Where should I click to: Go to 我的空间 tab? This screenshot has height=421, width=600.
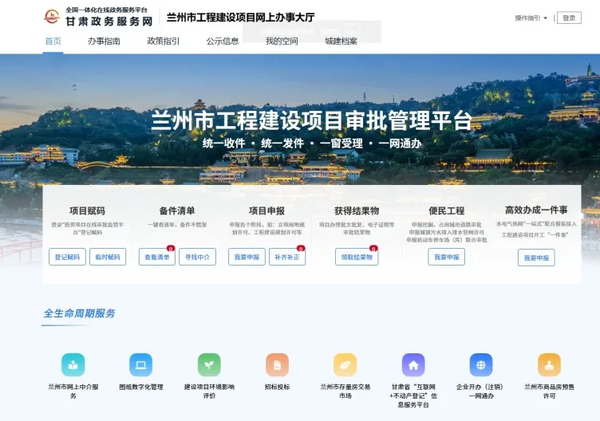[x=281, y=41]
